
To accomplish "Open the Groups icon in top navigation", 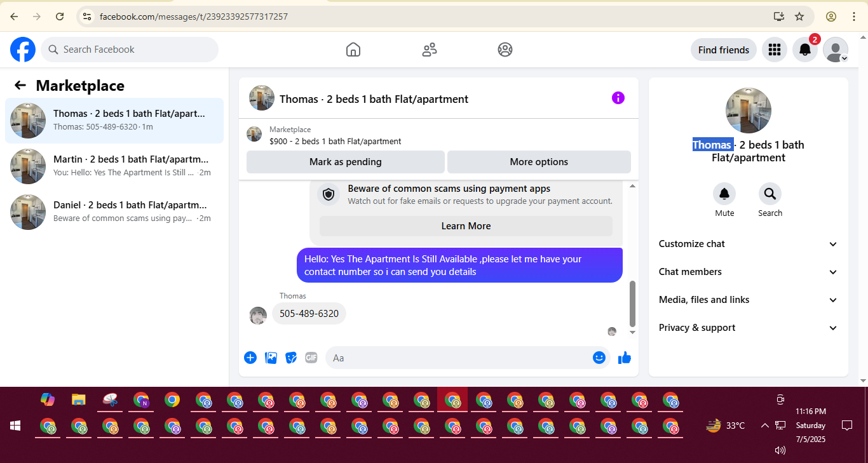I will pos(505,50).
